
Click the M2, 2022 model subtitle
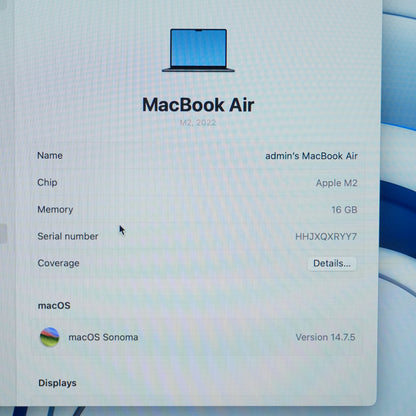click(x=198, y=123)
